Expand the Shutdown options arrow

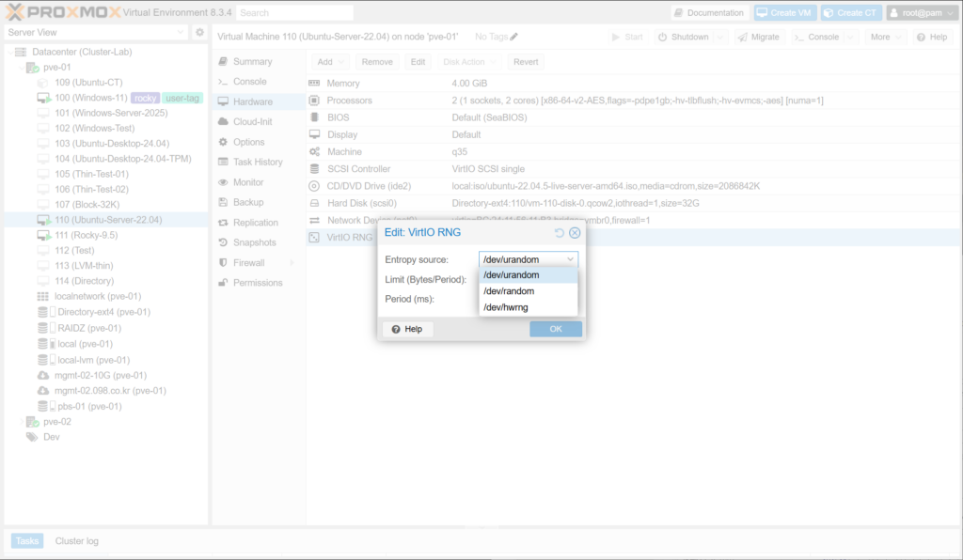coord(720,37)
